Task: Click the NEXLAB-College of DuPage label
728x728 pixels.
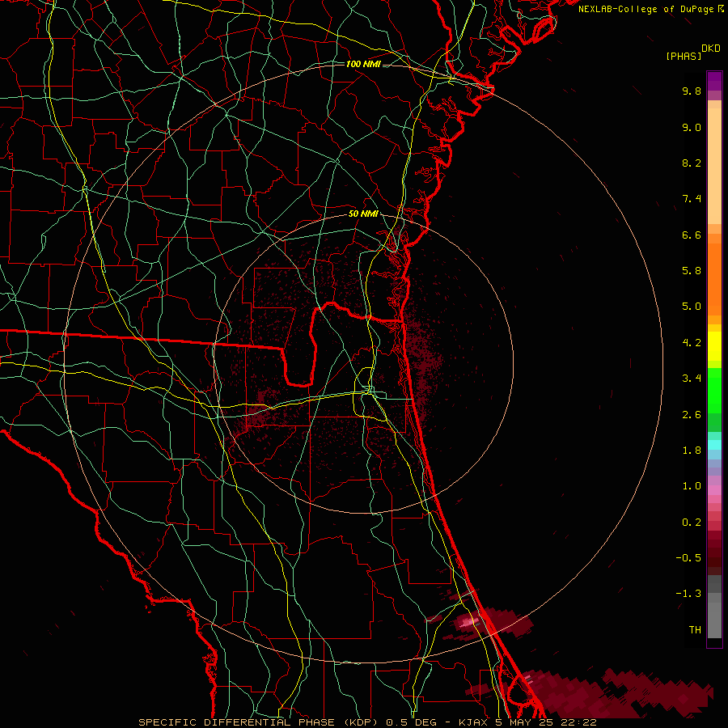Action: point(645,9)
